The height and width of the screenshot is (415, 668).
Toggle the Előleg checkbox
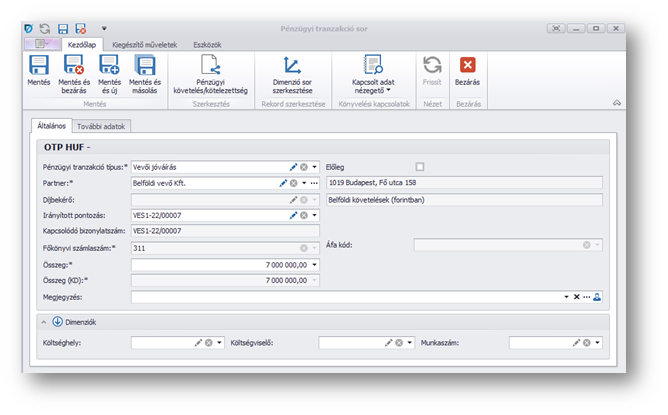pyautogui.click(x=420, y=167)
